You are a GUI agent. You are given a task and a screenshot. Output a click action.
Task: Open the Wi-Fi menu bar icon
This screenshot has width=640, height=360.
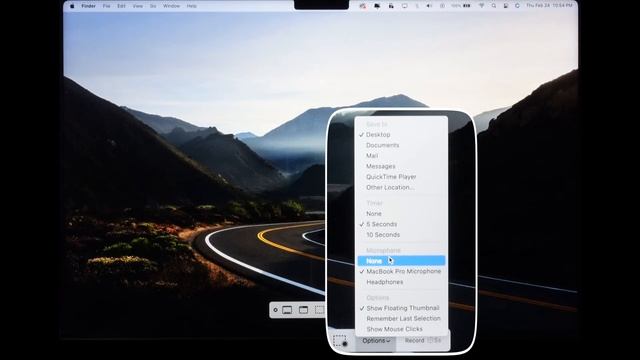point(481,6)
